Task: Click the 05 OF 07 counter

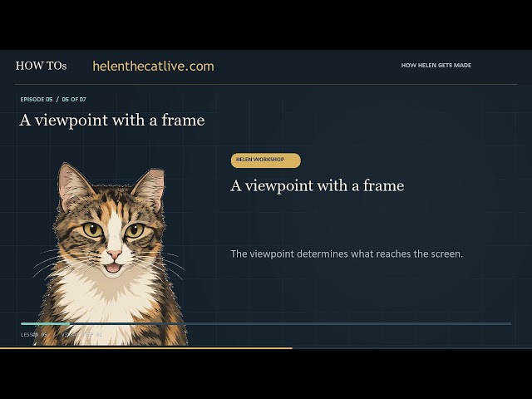Action: tap(74, 100)
